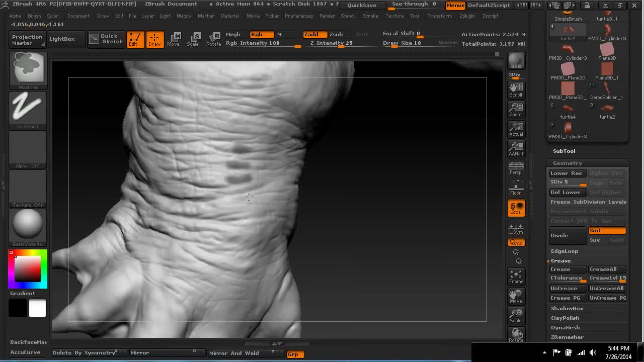The height and width of the screenshot is (362, 644).
Task: Toggle the Smt smooth subdivision option
Action: (x=607, y=231)
